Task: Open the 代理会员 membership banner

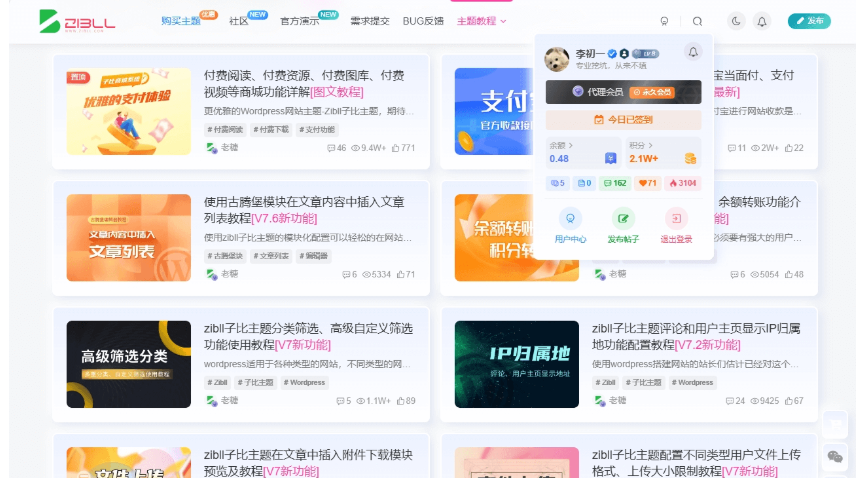Action: coord(623,92)
